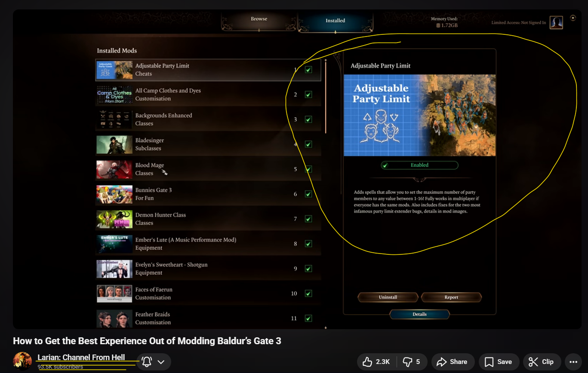Click the Larian channel avatar

tap(22, 361)
